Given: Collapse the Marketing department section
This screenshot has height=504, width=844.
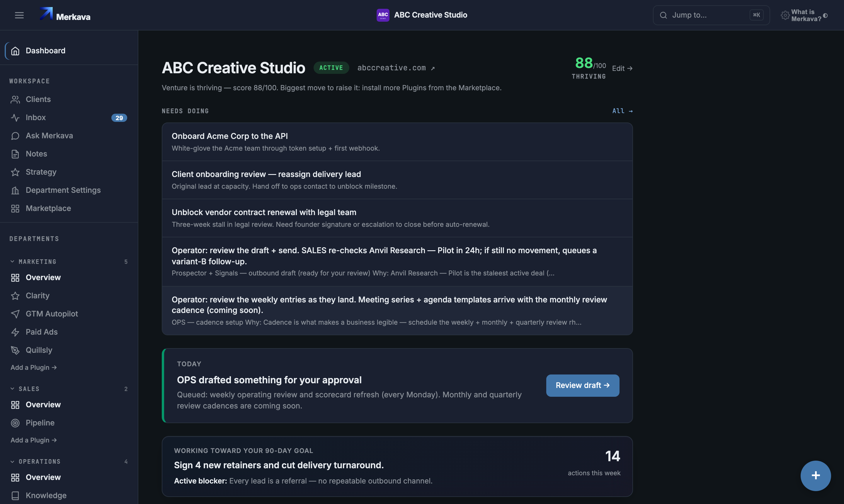Looking at the screenshot, I should 12,261.
